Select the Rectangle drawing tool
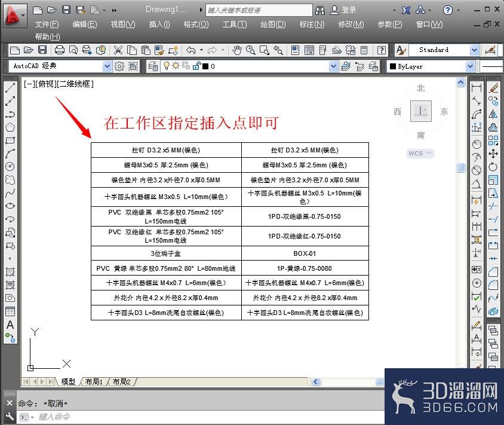The image size is (504, 425). [x=10, y=140]
